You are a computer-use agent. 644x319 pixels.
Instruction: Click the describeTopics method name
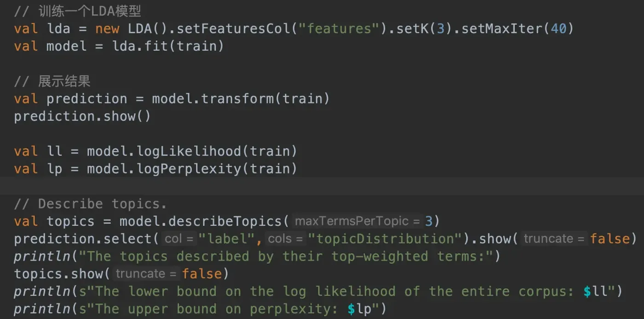(x=225, y=221)
